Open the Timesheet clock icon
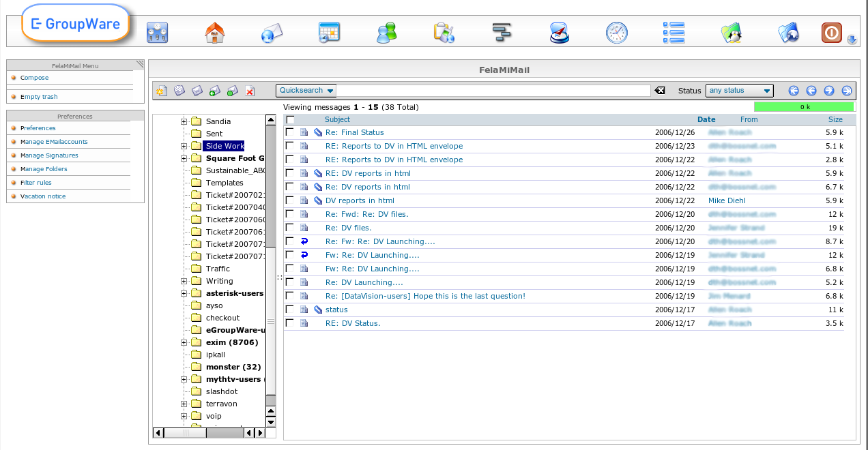 [617, 32]
